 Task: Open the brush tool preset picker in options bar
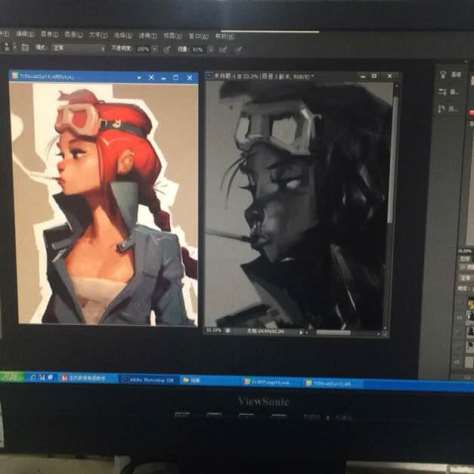9,47
